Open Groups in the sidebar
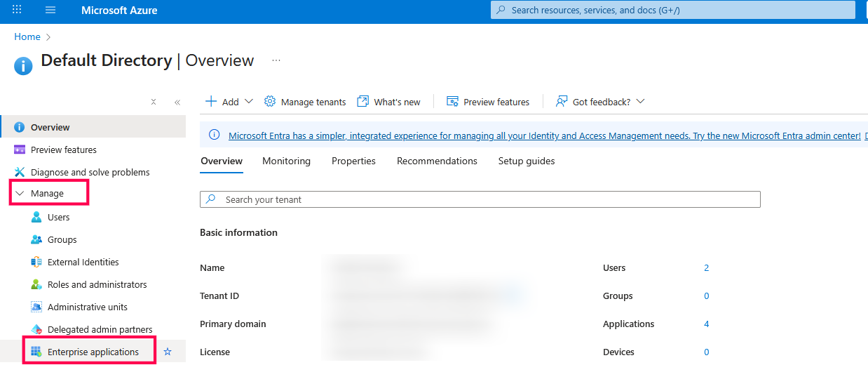 click(62, 239)
